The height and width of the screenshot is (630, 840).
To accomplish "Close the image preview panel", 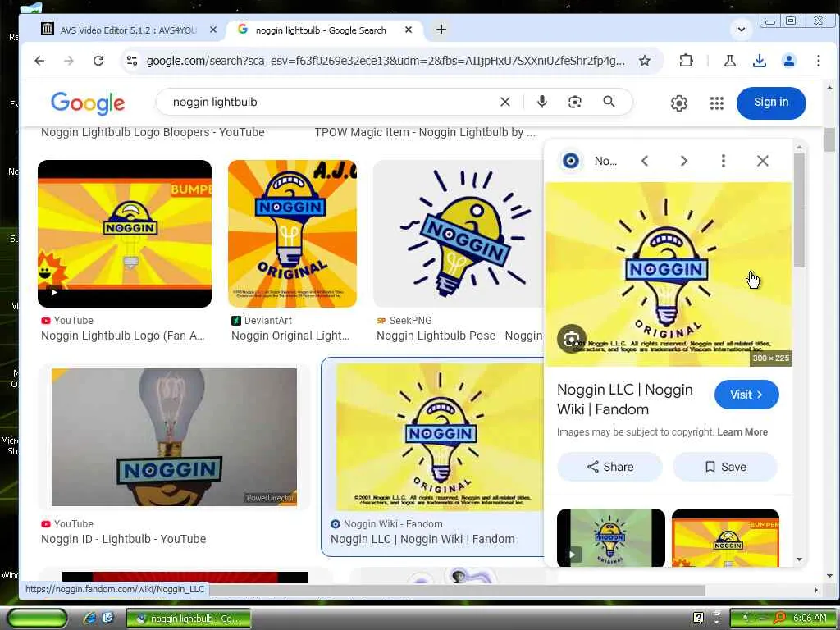I will 763,161.
